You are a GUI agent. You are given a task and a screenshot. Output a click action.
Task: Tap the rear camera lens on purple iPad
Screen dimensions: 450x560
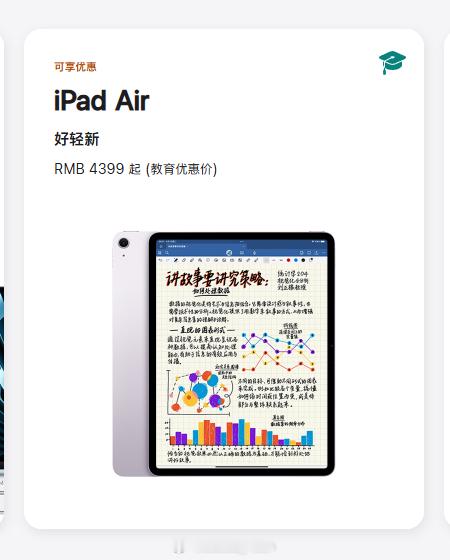coord(124,243)
